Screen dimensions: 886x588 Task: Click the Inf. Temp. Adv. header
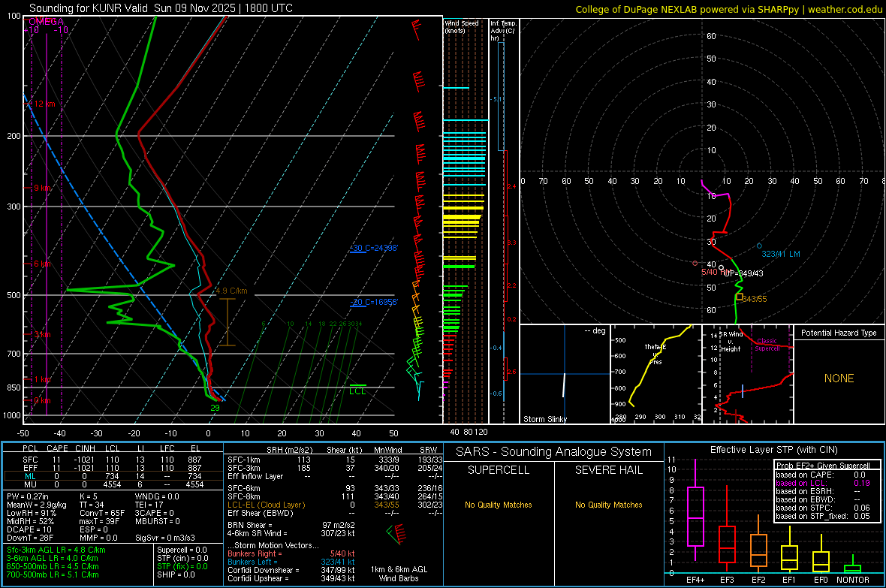click(503, 31)
